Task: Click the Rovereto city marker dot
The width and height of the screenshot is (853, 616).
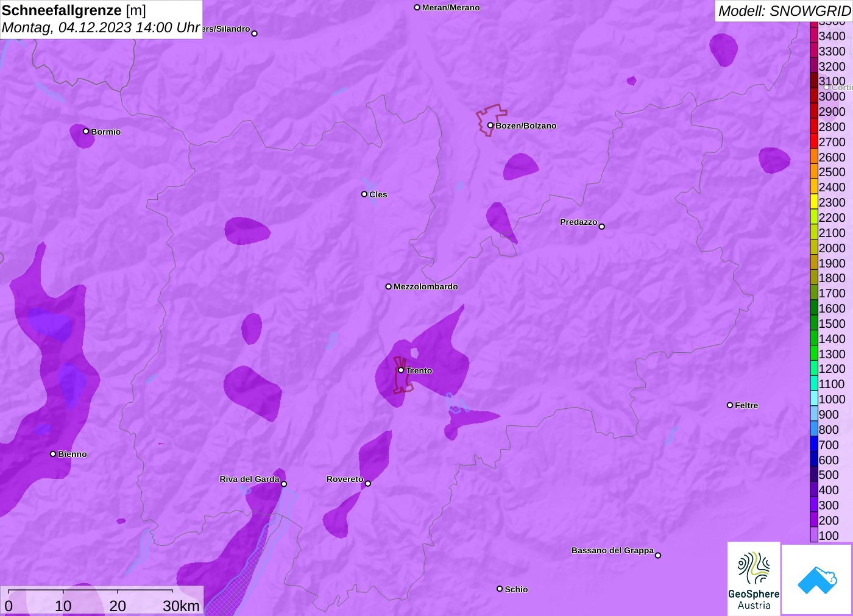Action: pyautogui.click(x=368, y=484)
